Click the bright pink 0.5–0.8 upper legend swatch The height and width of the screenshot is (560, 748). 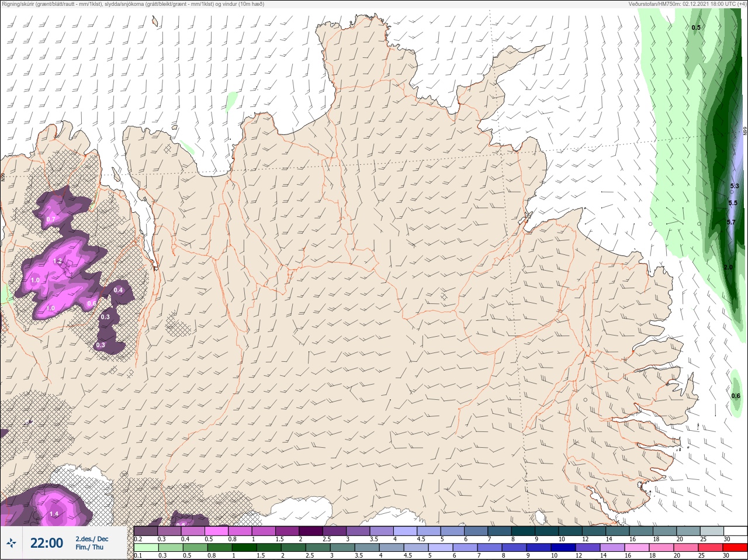click(x=216, y=531)
